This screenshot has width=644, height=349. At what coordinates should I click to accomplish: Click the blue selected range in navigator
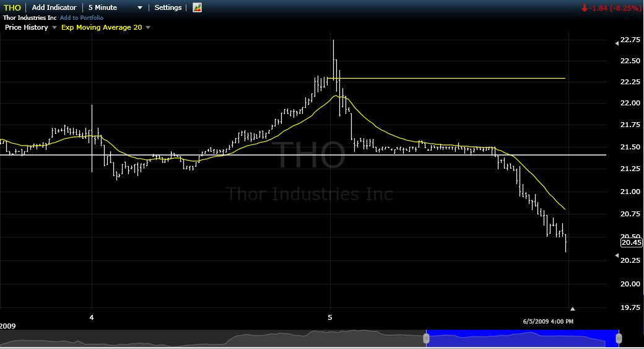coord(523,338)
